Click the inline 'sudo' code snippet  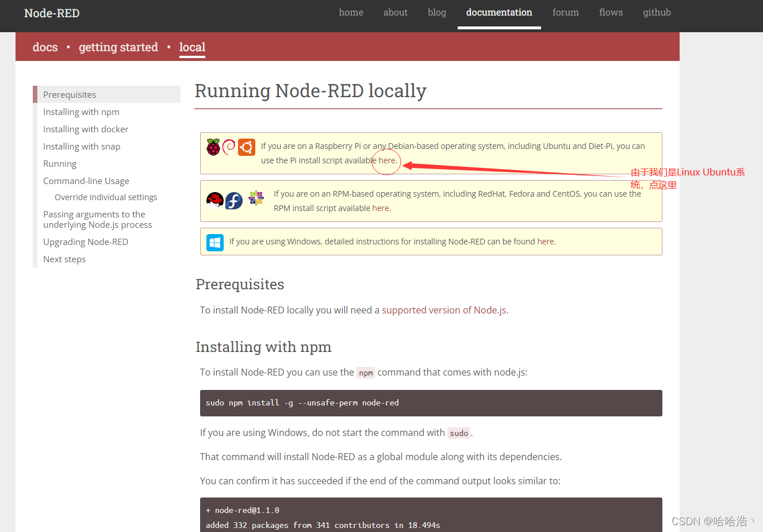459,433
